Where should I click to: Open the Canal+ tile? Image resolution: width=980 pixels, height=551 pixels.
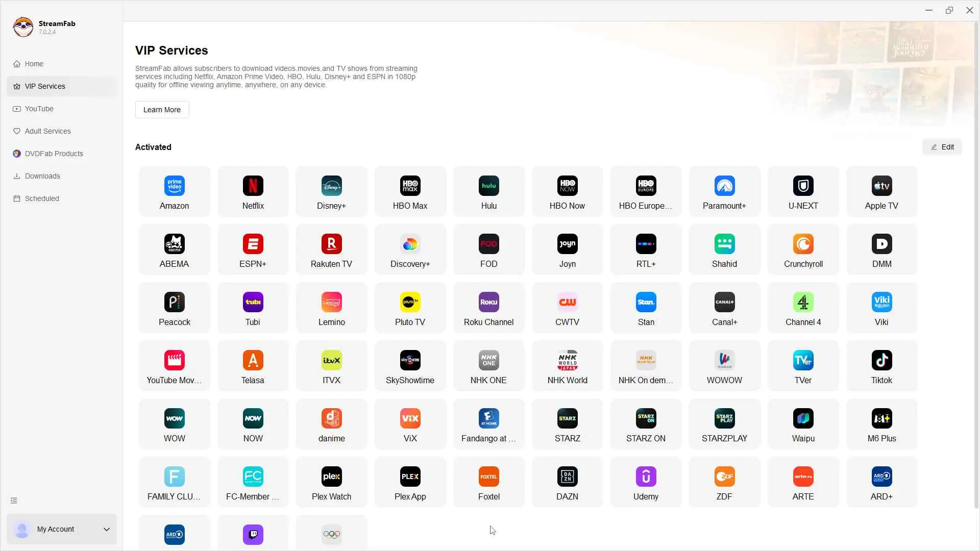(x=724, y=308)
